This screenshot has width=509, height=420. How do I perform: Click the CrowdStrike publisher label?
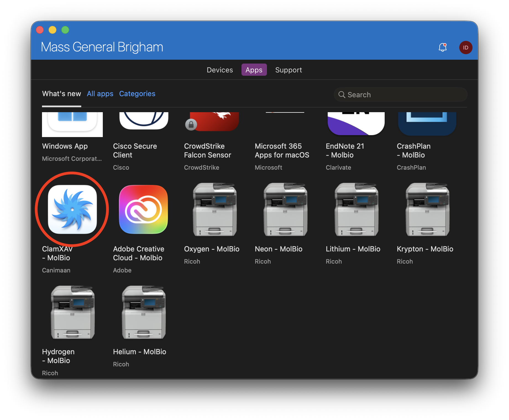click(201, 167)
